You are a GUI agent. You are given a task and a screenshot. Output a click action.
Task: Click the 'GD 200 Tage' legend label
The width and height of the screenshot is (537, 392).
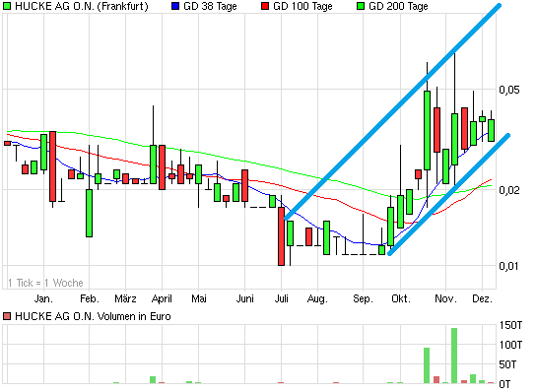point(398,6)
